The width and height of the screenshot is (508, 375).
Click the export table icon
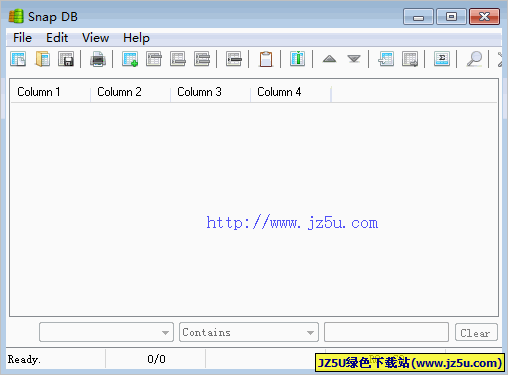tap(410, 59)
